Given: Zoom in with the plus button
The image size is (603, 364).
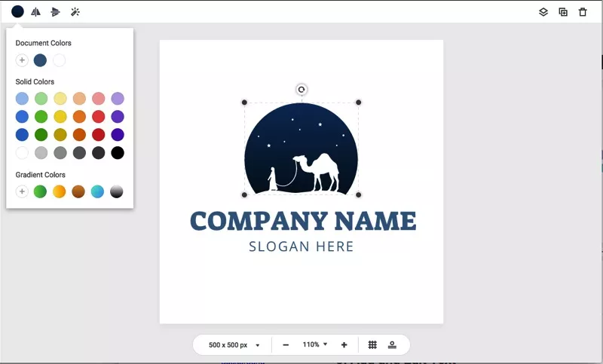Looking at the screenshot, I should pos(344,344).
